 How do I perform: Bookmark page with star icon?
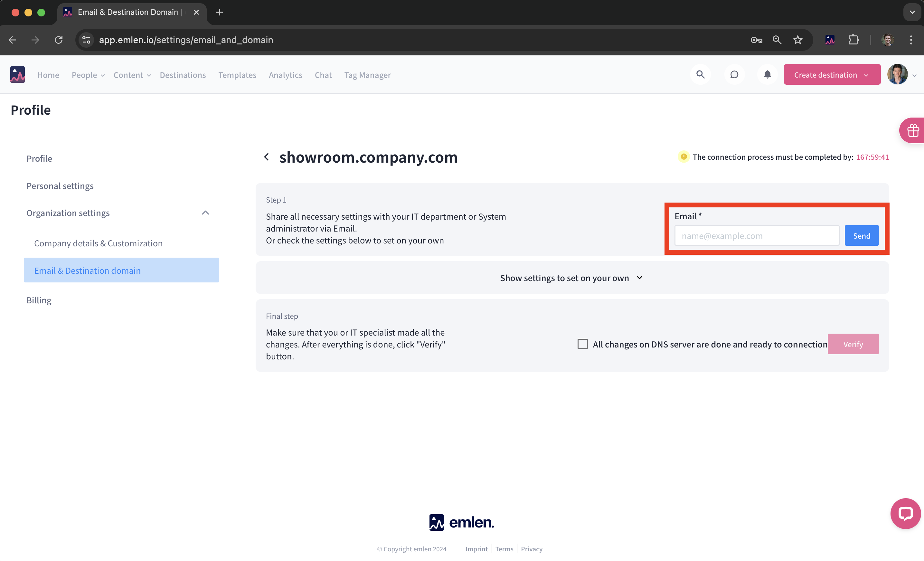[x=797, y=40]
